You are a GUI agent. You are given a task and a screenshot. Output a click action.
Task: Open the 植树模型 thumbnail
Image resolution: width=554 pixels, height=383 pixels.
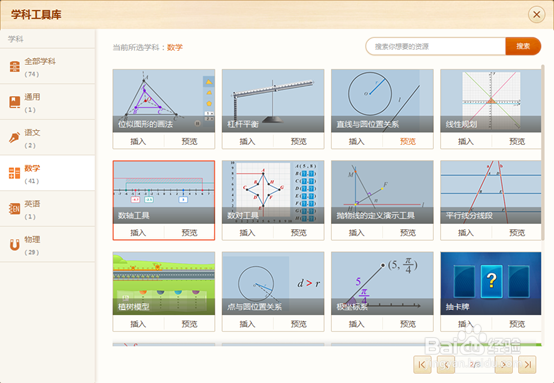164,283
